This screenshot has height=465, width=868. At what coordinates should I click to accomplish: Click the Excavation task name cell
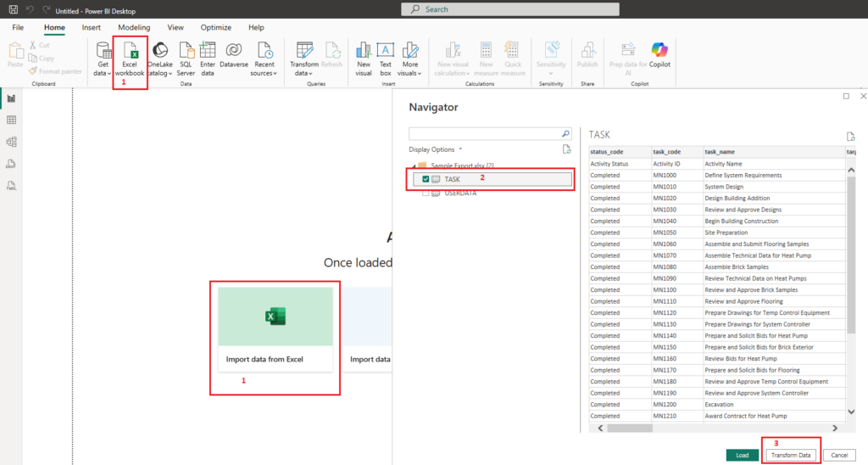click(x=773, y=405)
